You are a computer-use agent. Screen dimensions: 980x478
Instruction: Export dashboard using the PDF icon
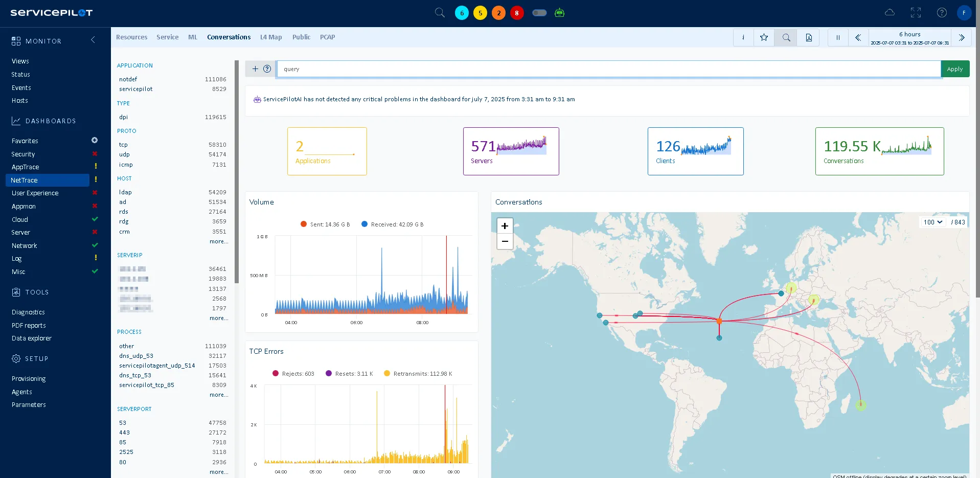click(x=809, y=37)
